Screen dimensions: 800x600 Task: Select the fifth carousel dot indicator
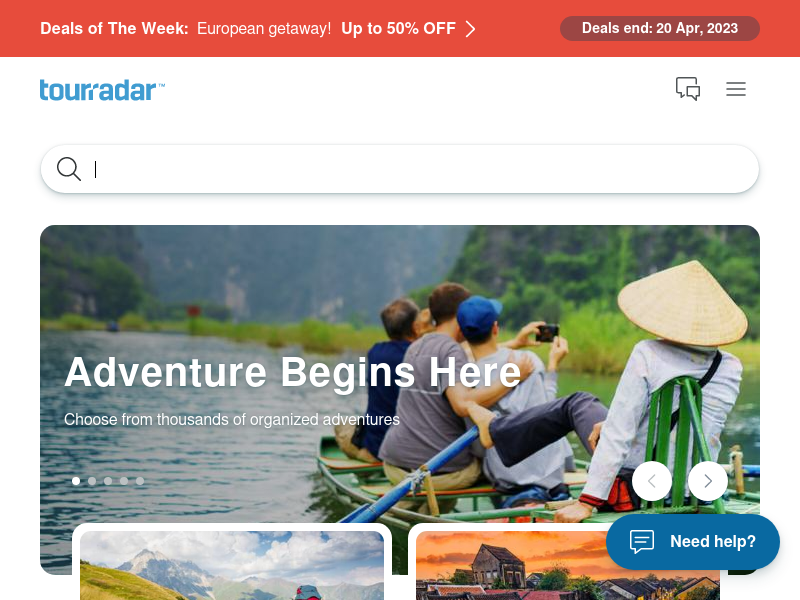[140, 481]
